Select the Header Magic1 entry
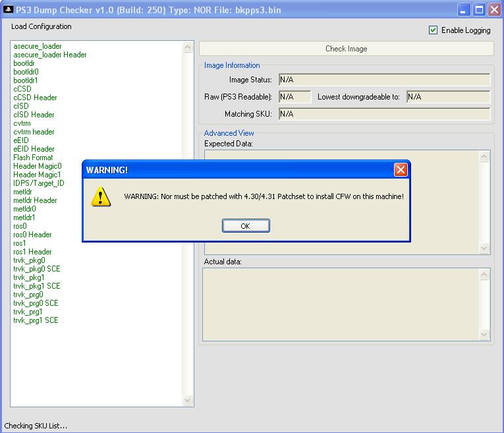This screenshot has width=504, height=433. pos(37,175)
